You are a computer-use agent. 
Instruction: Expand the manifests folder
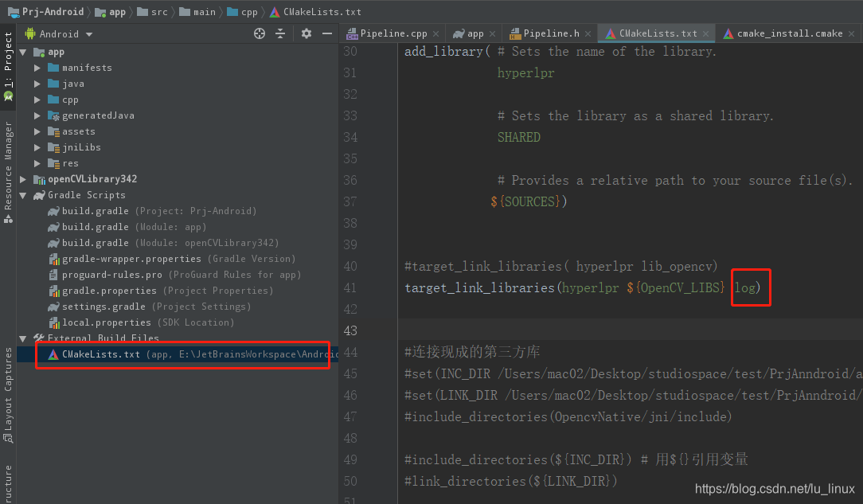coord(37,68)
